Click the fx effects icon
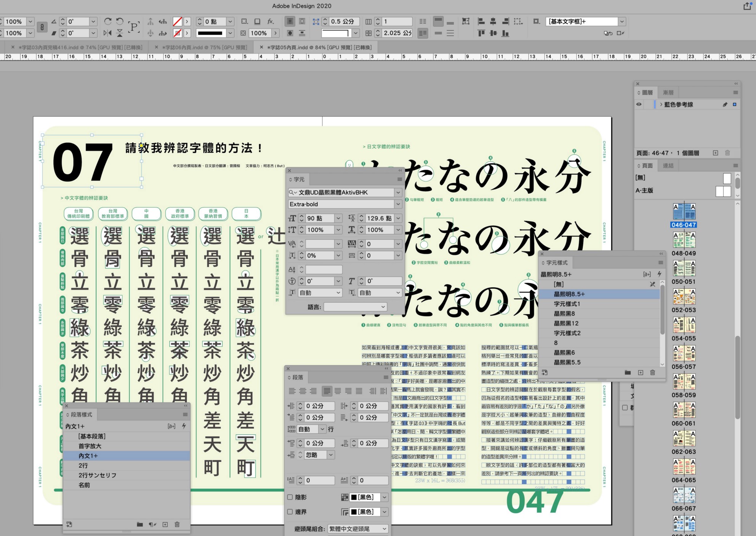756x536 pixels. (271, 21)
